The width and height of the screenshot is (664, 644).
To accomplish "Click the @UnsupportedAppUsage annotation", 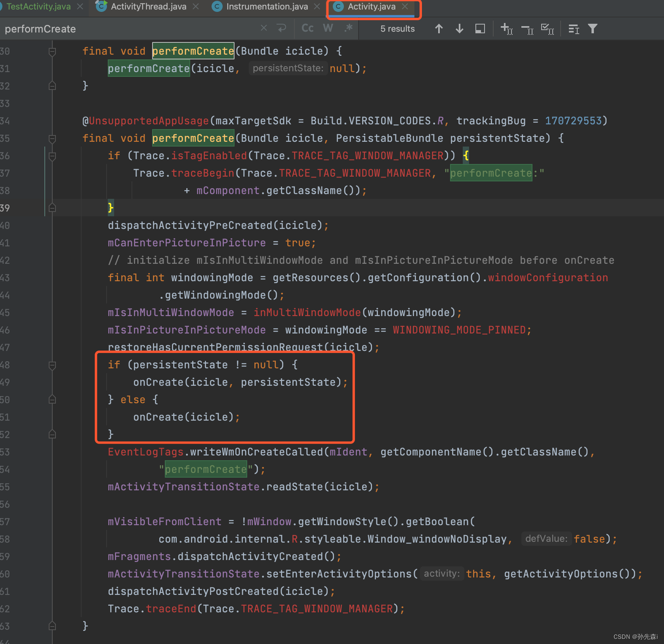I will click(x=145, y=121).
